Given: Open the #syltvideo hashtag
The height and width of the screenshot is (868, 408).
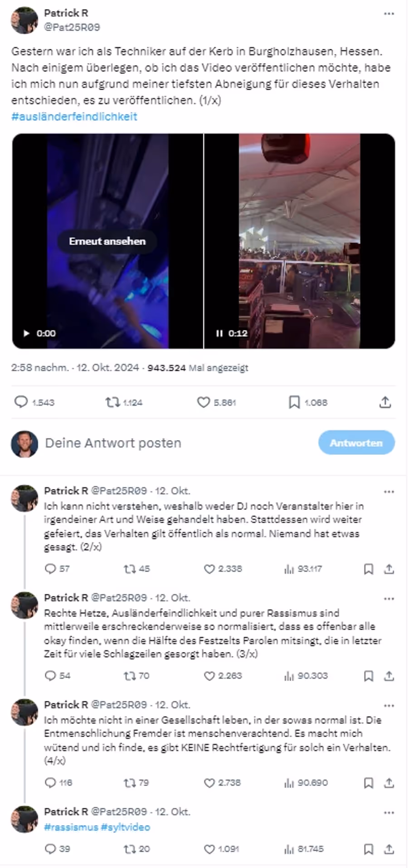Looking at the screenshot, I should (x=126, y=827).
